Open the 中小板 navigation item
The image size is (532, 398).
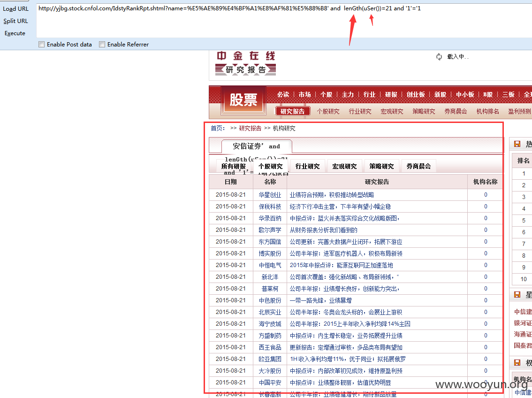[465, 94]
